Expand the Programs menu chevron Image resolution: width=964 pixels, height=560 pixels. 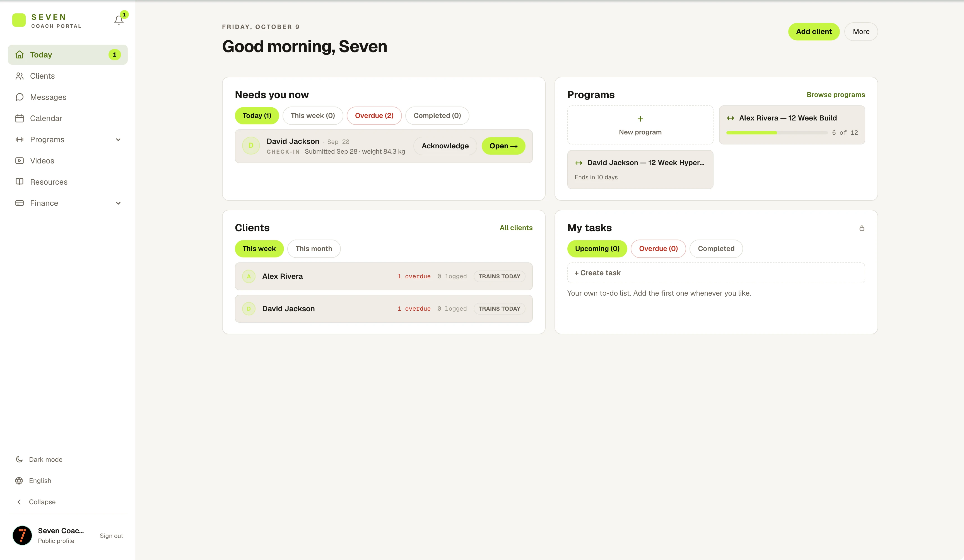pyautogui.click(x=118, y=140)
